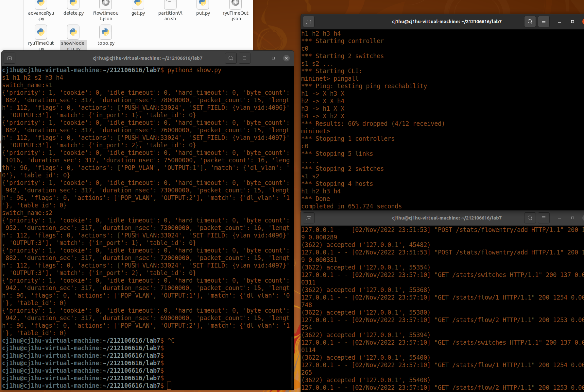
Task: Select the topo.py file icon
Action: [106, 32]
